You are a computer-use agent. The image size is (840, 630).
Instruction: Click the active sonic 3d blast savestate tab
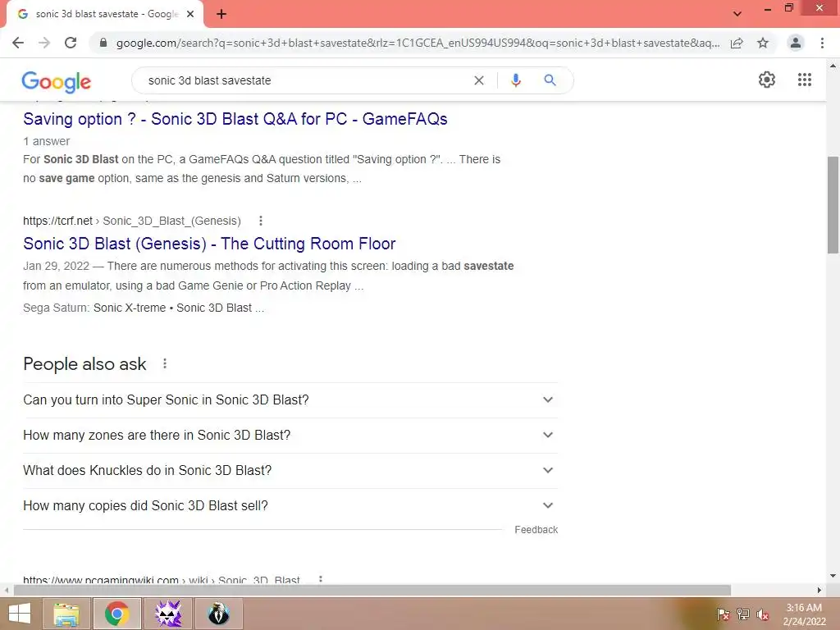pos(104,15)
